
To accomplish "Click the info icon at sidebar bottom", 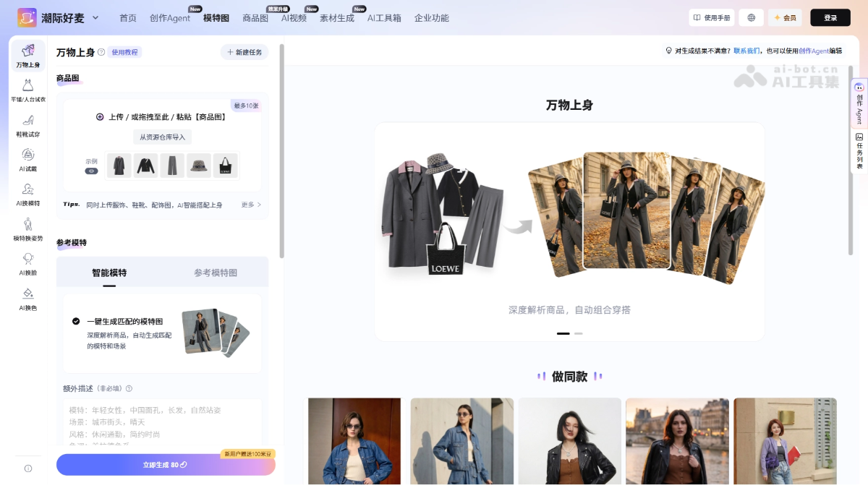I will coord(28,468).
